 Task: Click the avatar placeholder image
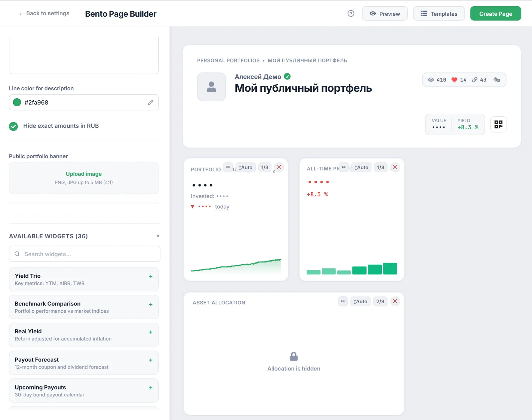(211, 87)
